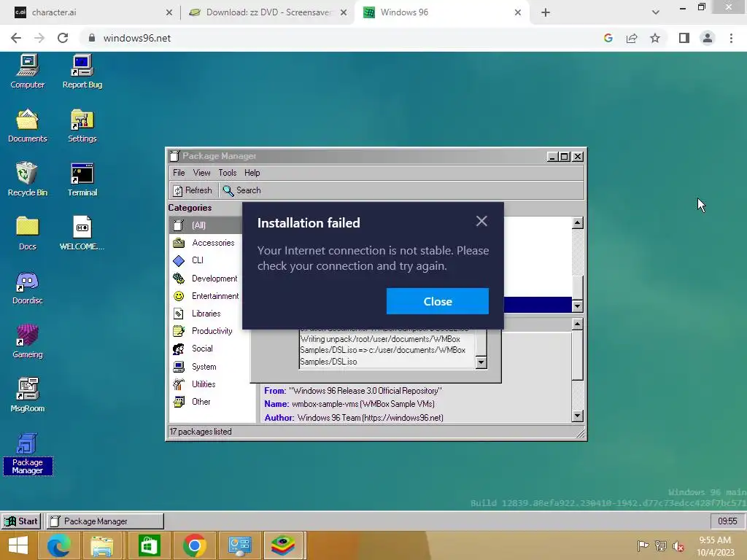Open the Report Bug desktop shortcut
Screen dimensions: 747x560
tap(82, 71)
